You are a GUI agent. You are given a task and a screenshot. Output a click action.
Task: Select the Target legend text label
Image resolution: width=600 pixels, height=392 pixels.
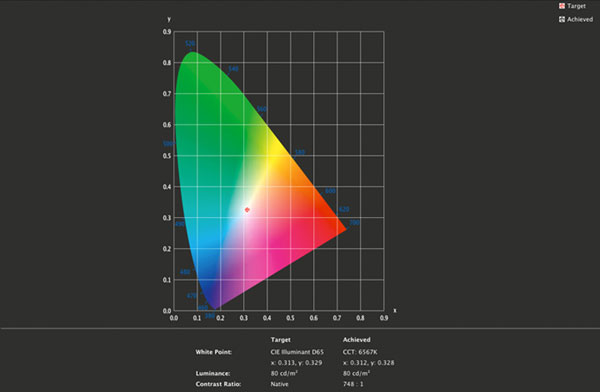[576, 6]
